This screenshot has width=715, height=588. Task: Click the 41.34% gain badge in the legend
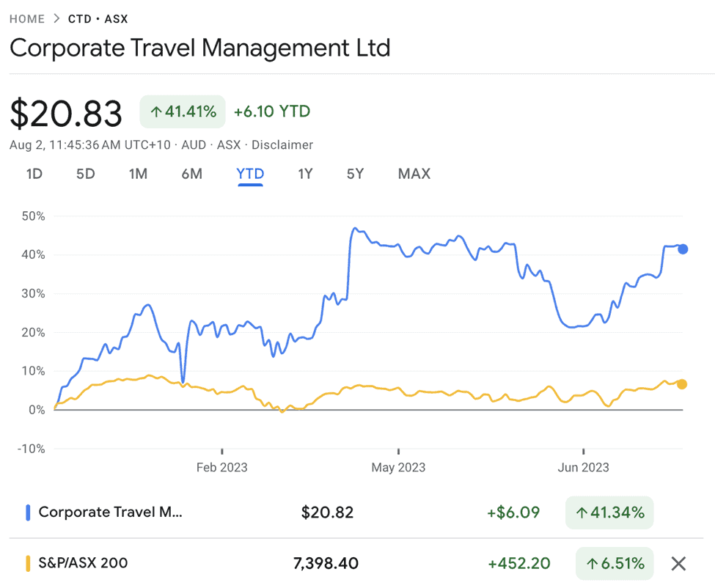coord(609,512)
